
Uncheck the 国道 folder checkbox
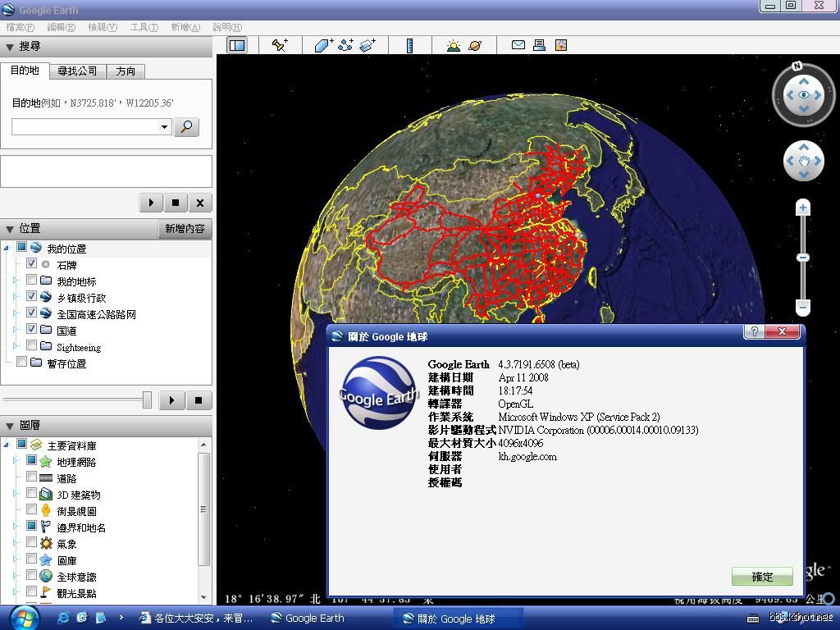click(x=32, y=330)
